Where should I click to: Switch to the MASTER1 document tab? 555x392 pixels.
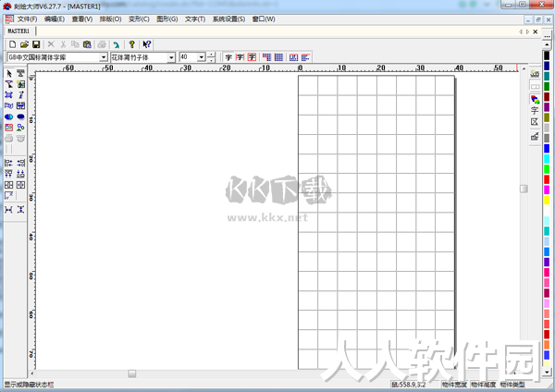point(18,31)
